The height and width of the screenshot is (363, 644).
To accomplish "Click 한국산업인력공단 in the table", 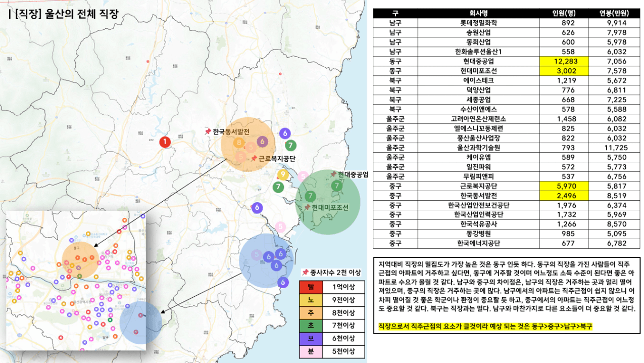I will (478, 215).
